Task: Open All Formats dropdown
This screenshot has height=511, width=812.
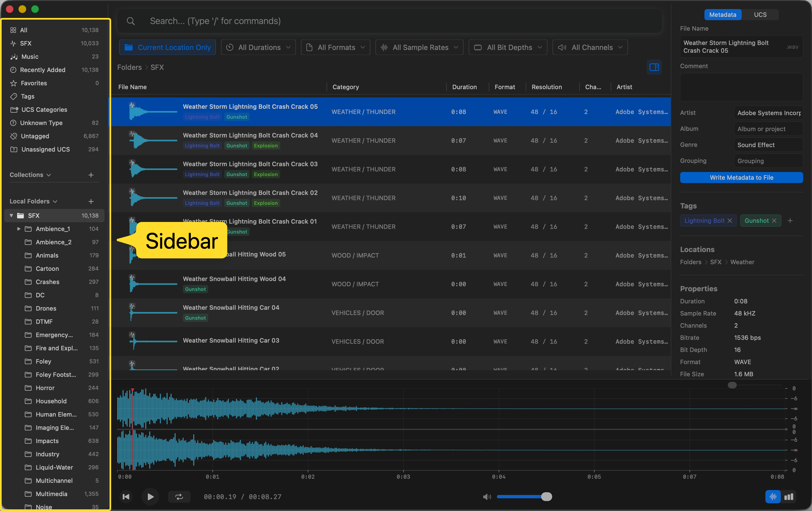Action: tap(335, 47)
